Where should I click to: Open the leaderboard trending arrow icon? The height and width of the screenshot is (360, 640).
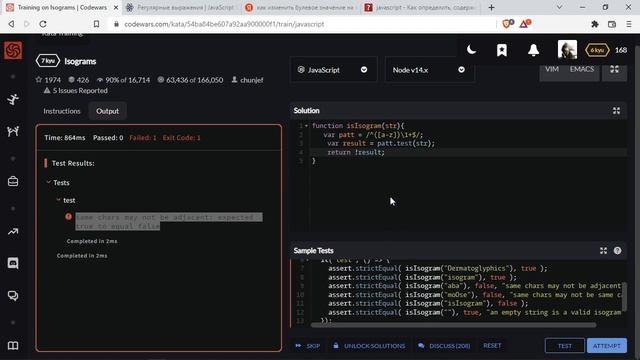point(13,232)
